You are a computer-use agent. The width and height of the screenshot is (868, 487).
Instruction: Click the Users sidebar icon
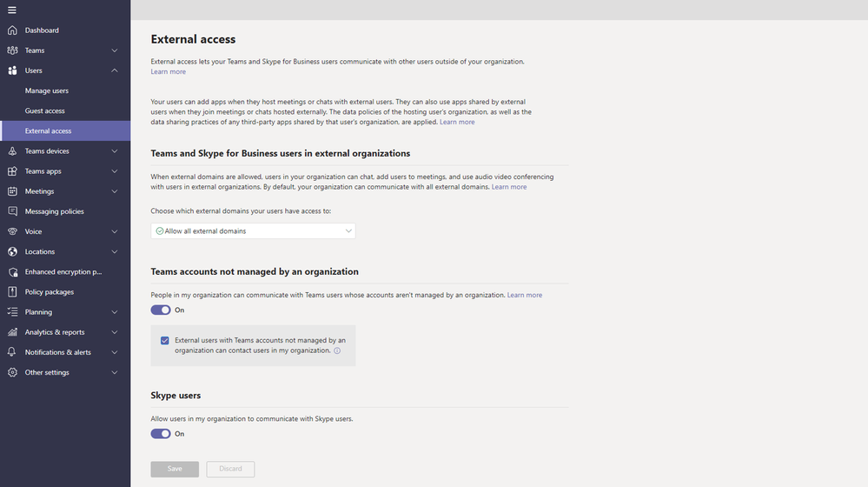pos(12,70)
